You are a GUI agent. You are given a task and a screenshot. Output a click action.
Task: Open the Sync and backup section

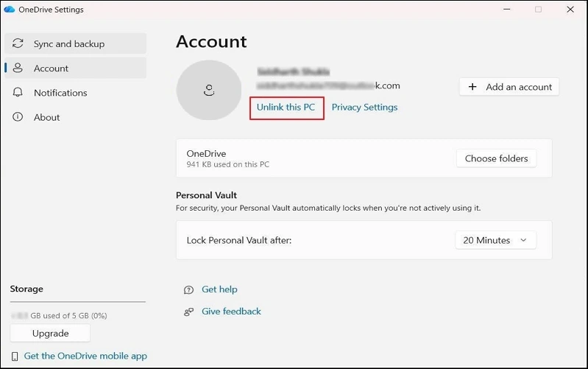(75, 43)
